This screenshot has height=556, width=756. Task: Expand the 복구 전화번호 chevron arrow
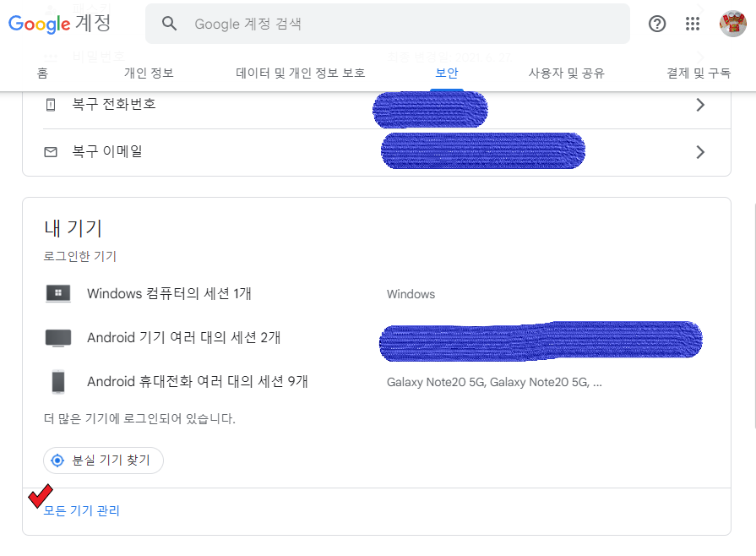tap(700, 105)
